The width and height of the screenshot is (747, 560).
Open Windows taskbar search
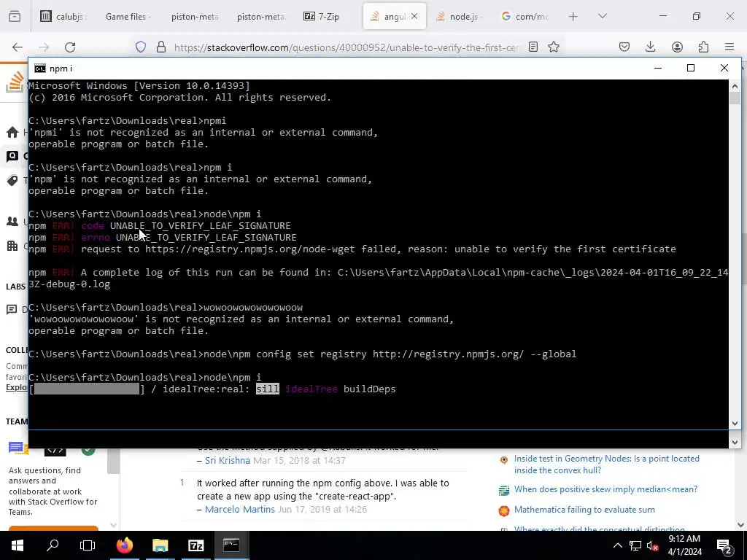tap(53, 545)
